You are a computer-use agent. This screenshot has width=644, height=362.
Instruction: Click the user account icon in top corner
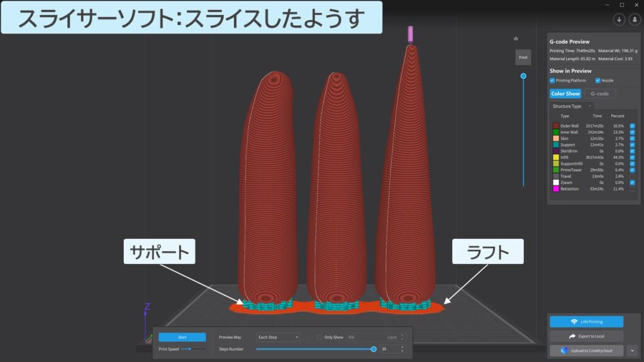point(635,19)
